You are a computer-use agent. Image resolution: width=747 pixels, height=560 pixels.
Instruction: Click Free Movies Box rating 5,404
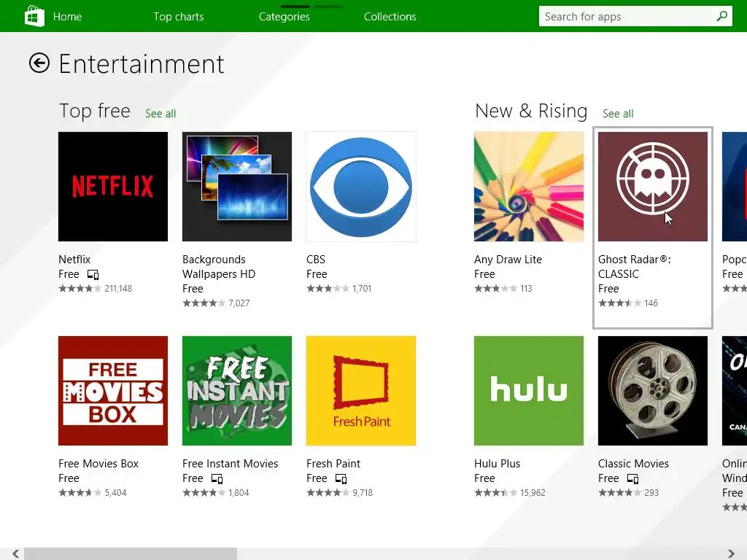[93, 493]
